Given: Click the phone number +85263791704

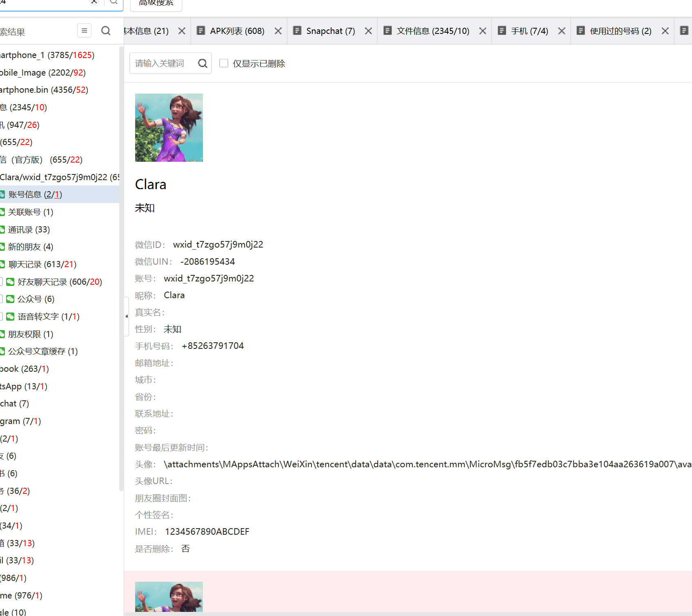Looking at the screenshot, I should (x=213, y=346).
